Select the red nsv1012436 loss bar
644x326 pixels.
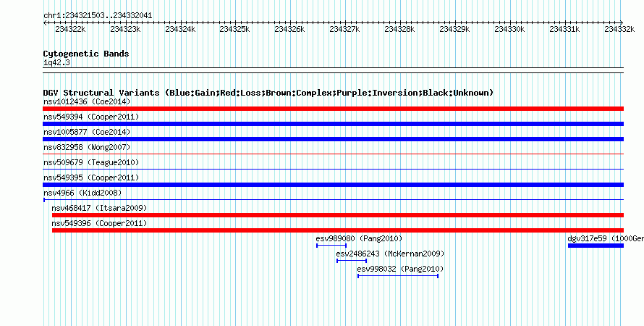[333, 109]
